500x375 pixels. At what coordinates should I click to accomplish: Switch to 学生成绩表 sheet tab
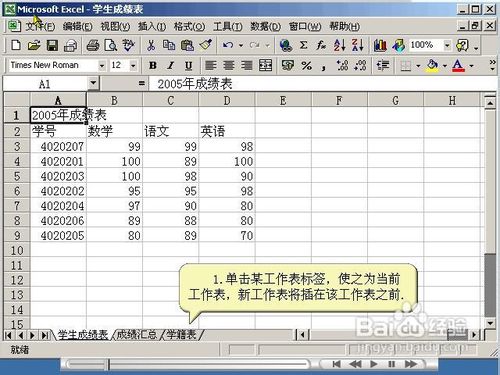pos(83,334)
